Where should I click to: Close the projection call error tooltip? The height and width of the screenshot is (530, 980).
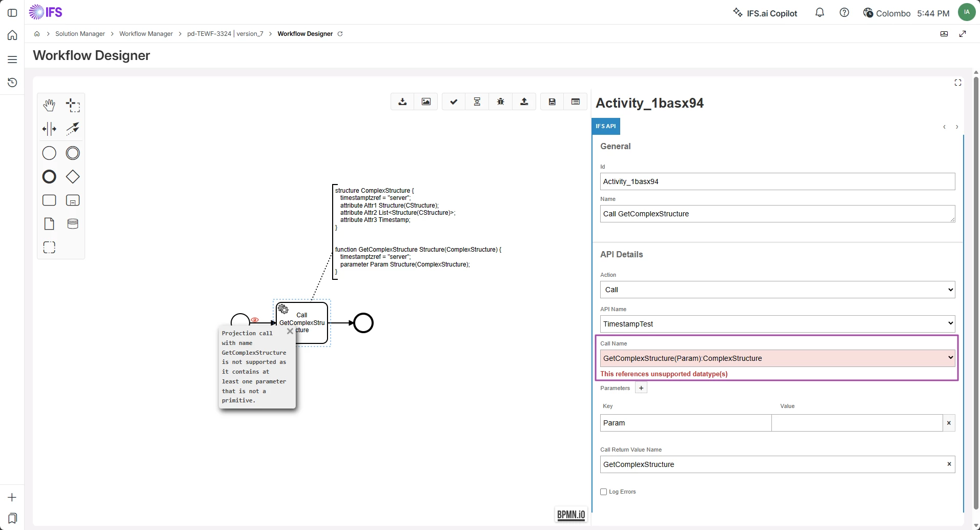click(x=290, y=331)
